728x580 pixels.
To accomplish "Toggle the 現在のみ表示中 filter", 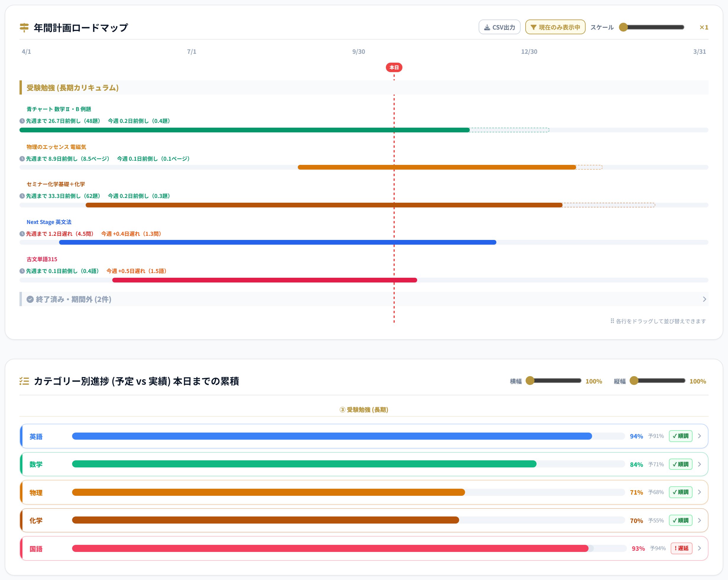I will click(555, 27).
